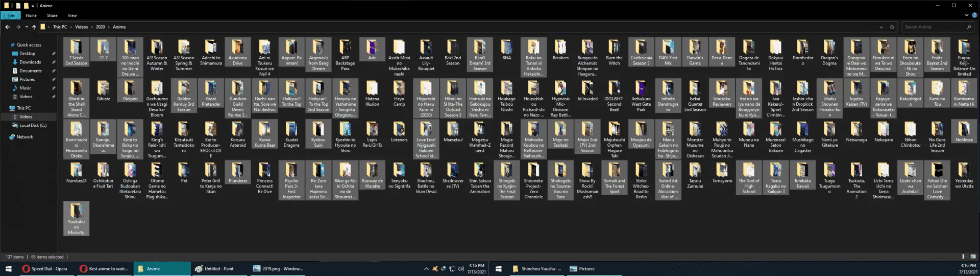This screenshot has width=980, height=276.
Task: Click the Castlevania Season 3 folder
Action: pos(641,52)
